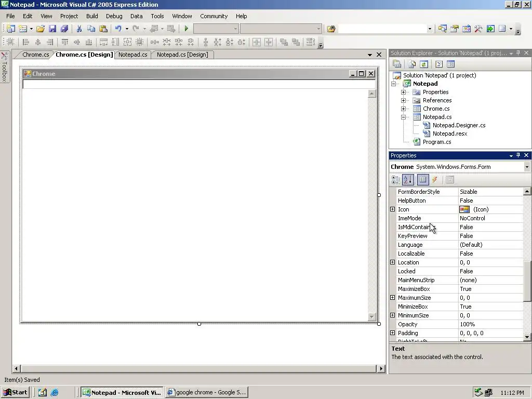Click Solution Explorer View Designer icon

tap(450, 64)
